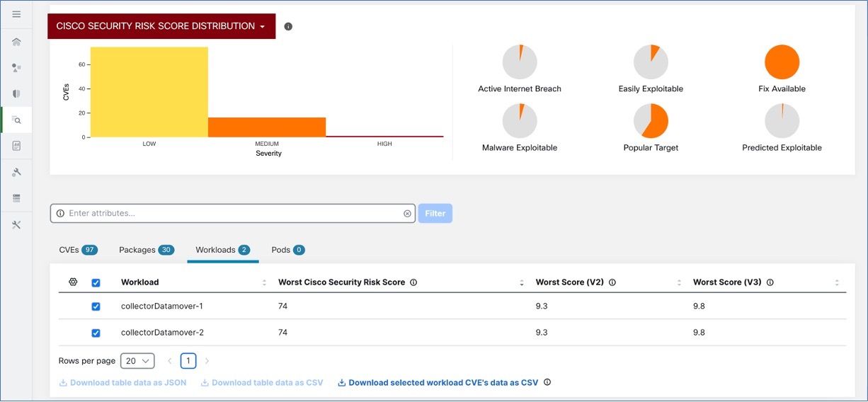Toggle the select-all workloads header checkbox

click(x=96, y=282)
